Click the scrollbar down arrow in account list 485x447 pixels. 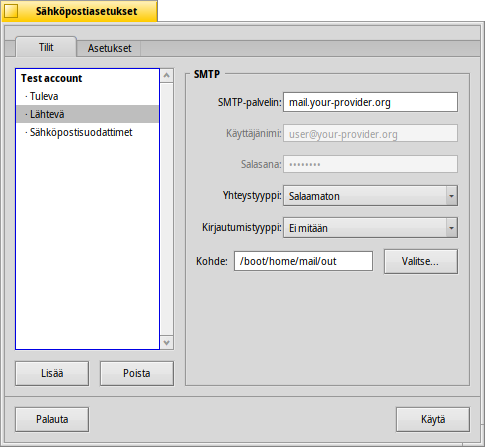[167, 342]
